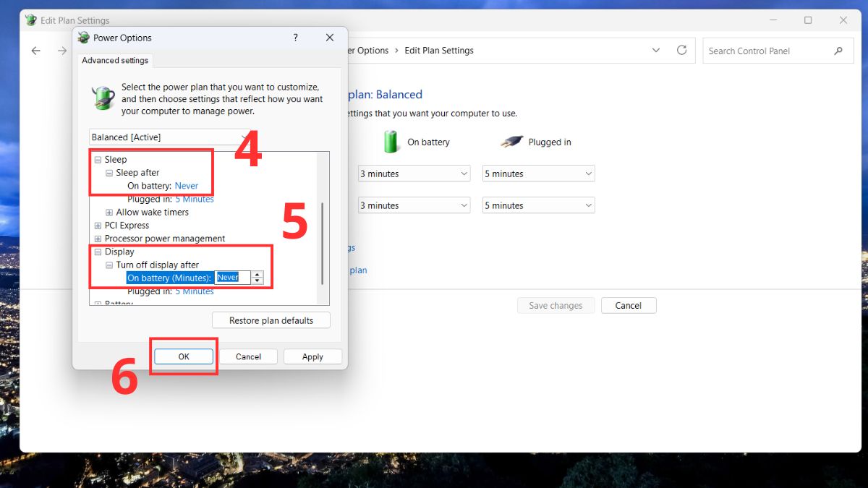This screenshot has width=868, height=488.
Task: Click Display Plugged in 5 Minutes value
Action: (x=195, y=291)
